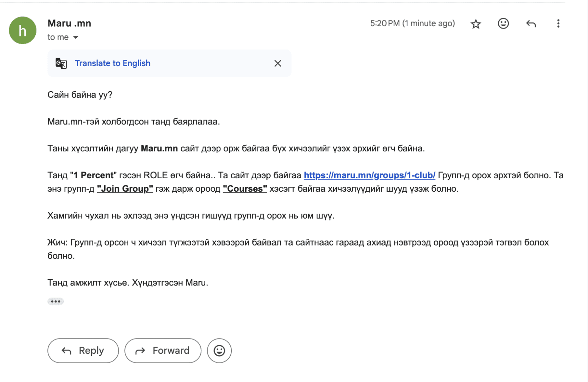Image resolution: width=588 pixels, height=382 pixels.
Task: Click the line starting 'Хамгийн чухал нь'
Action: tap(191, 216)
